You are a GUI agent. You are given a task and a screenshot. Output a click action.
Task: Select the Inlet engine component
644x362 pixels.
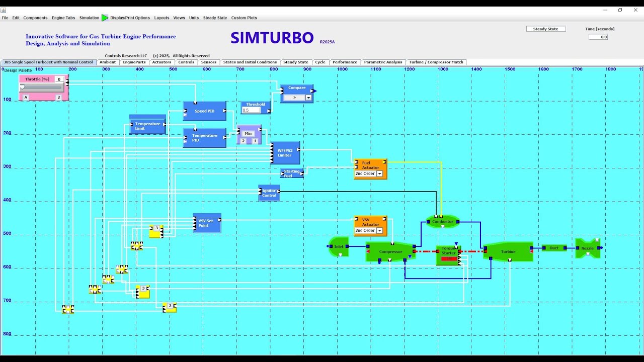339,246
